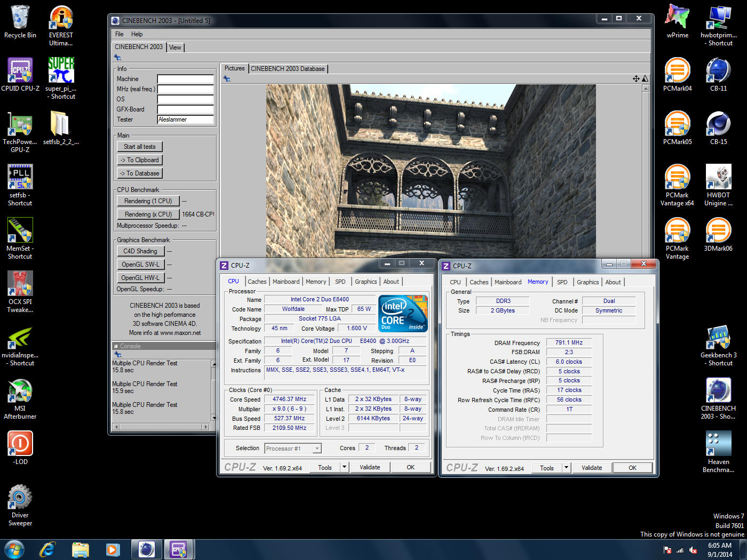Click the Machine input field

[x=185, y=79]
